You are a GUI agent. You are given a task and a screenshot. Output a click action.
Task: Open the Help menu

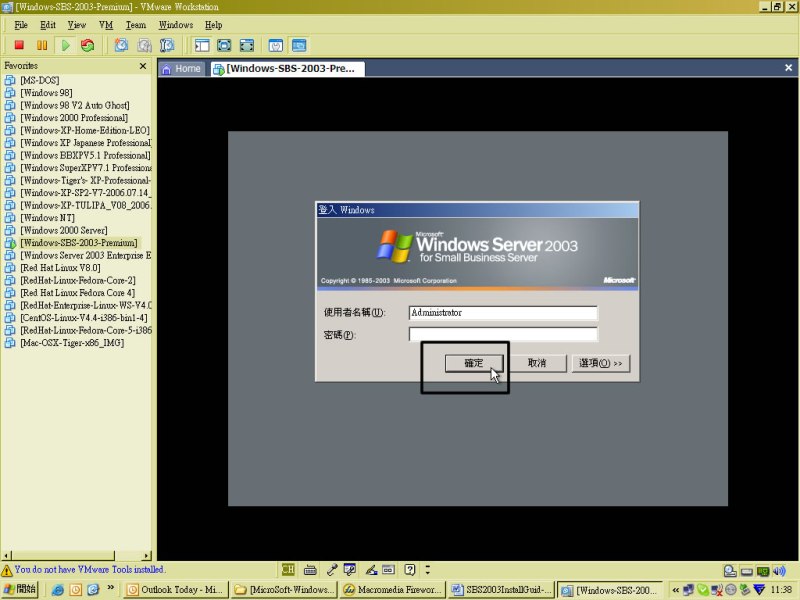coord(214,24)
